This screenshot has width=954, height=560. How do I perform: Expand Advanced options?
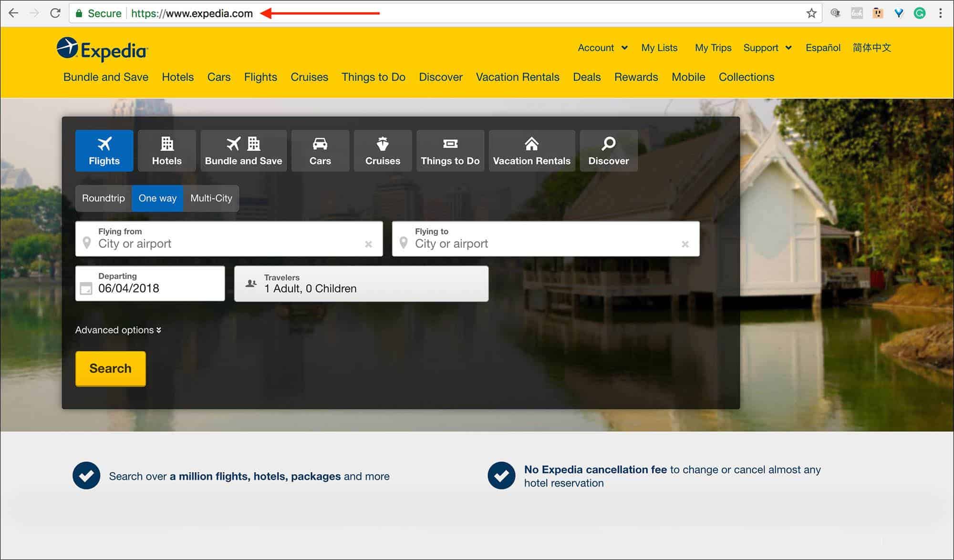pyautogui.click(x=118, y=330)
